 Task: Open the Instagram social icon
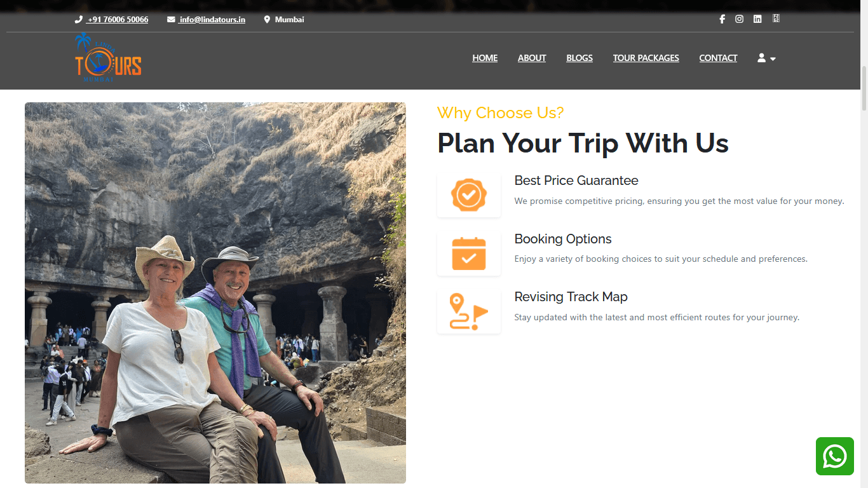point(739,19)
